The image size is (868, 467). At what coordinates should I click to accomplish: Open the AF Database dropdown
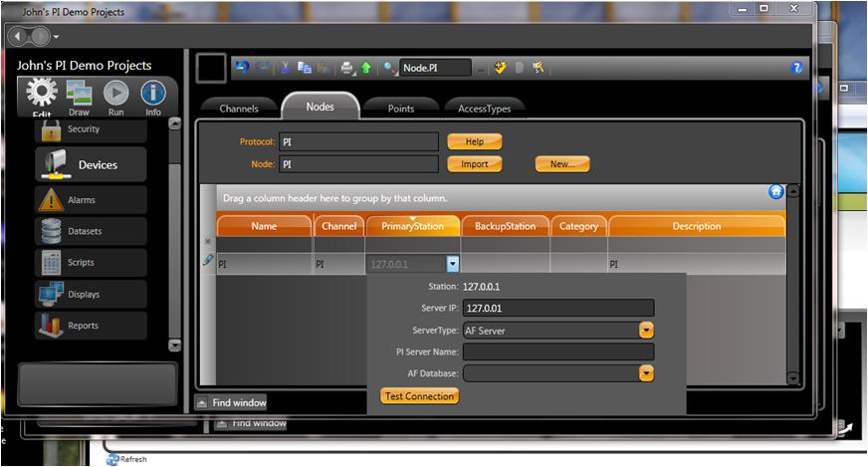pos(646,373)
